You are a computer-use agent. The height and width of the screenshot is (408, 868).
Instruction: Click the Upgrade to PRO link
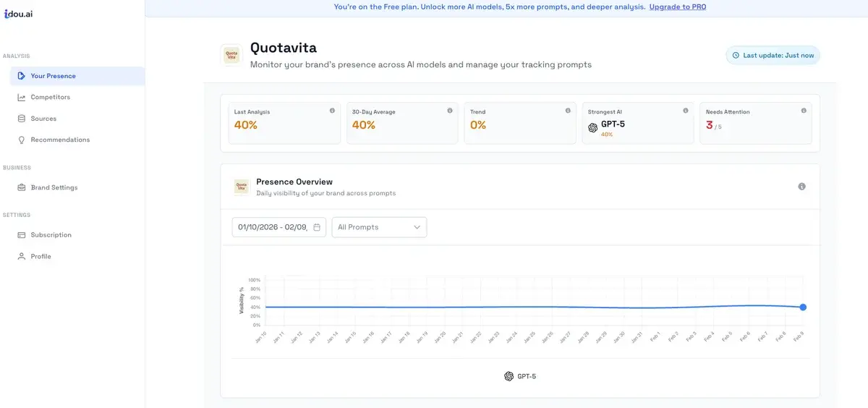678,7
